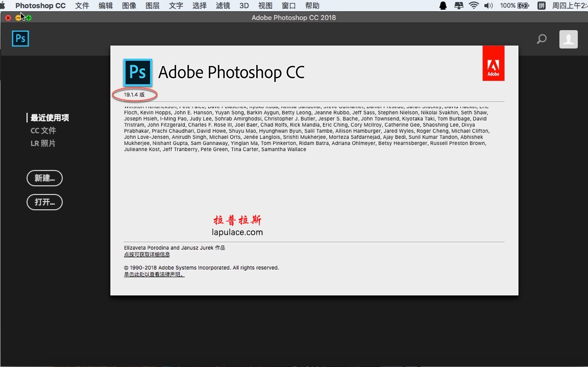
Task: Click the Ps logo in the About dialog
Action: pyautogui.click(x=138, y=72)
